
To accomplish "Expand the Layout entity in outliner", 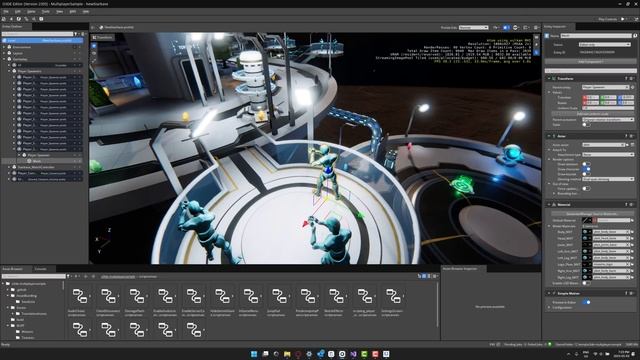I will coord(4,53).
